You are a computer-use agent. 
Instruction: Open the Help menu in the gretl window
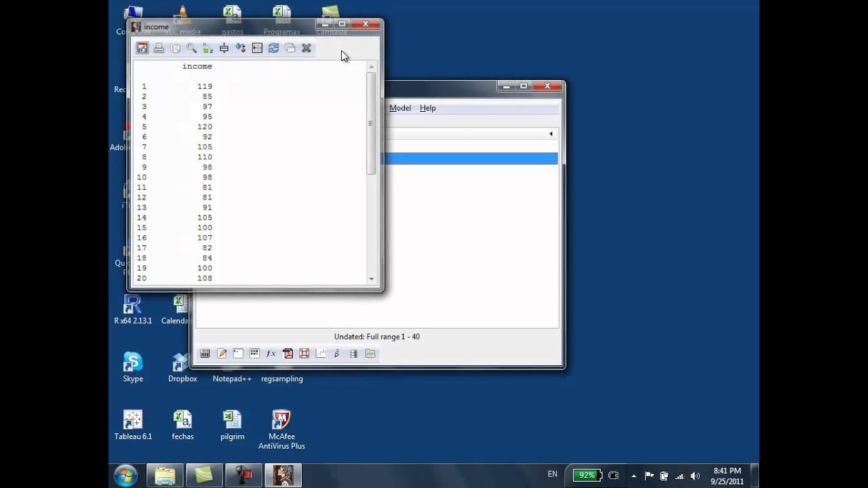[x=427, y=108]
